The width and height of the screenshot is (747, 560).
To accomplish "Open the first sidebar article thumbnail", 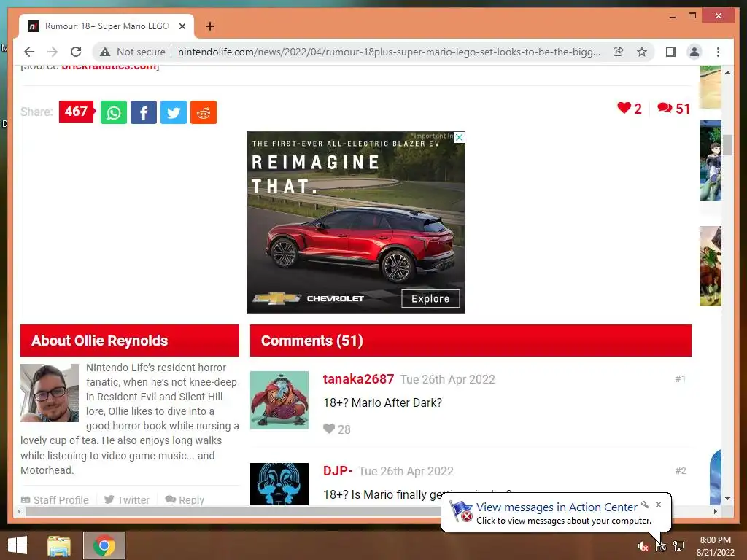I will point(711,87).
